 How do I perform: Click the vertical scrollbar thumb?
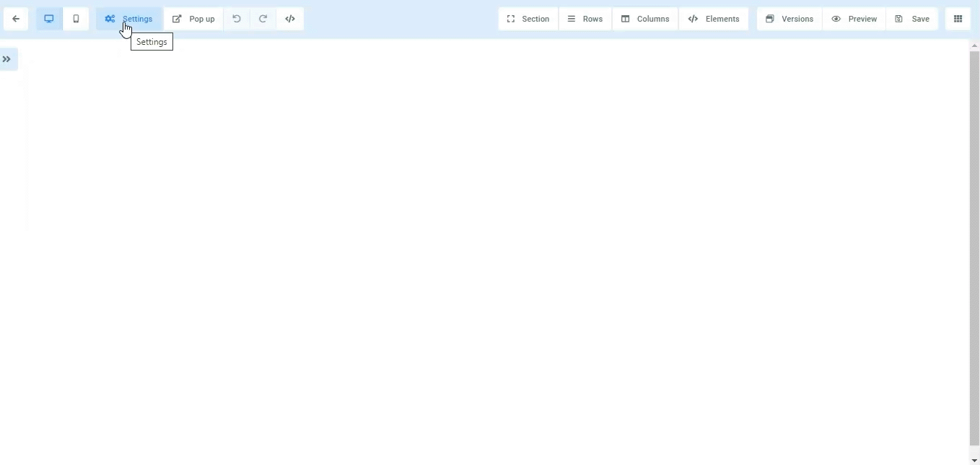point(974,245)
